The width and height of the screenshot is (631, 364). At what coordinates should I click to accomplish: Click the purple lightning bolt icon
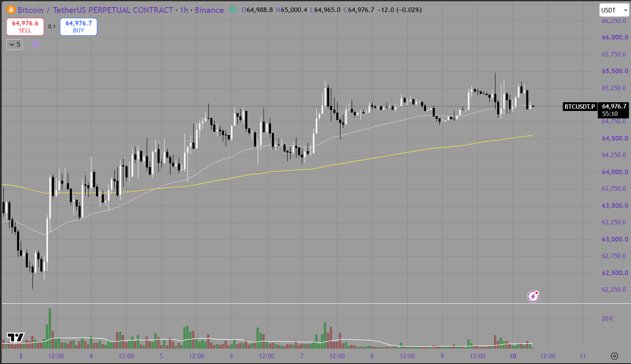coord(533,296)
